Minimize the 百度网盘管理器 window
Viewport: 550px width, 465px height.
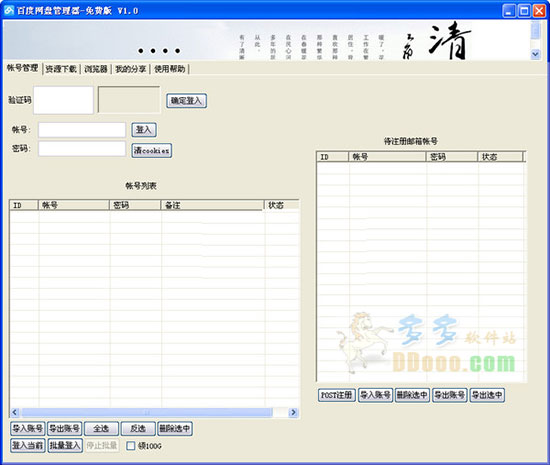click(509, 11)
